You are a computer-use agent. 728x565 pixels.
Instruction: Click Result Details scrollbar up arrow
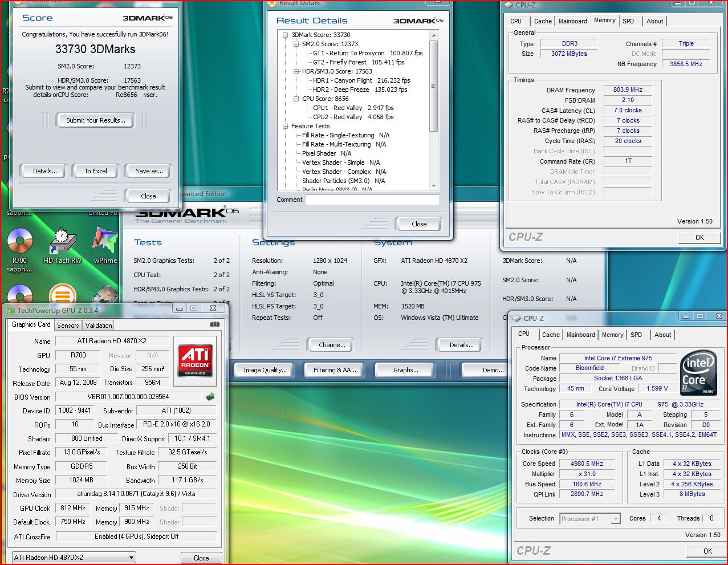click(434, 35)
